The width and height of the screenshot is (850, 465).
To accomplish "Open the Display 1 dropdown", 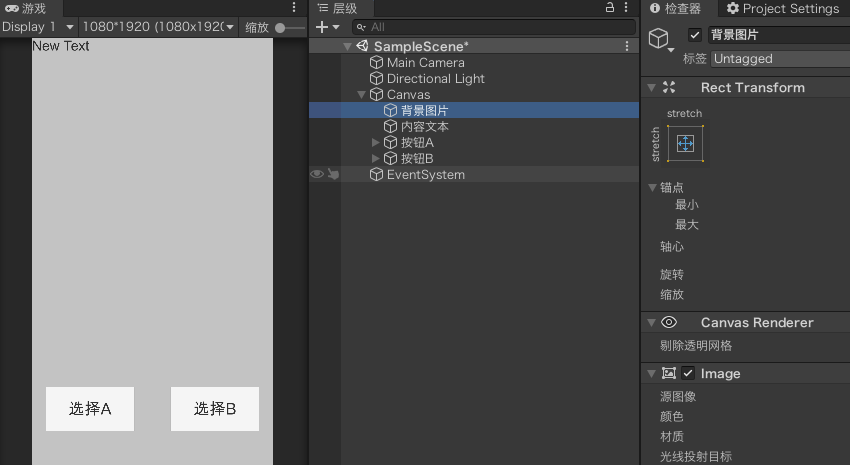I will tap(38, 27).
